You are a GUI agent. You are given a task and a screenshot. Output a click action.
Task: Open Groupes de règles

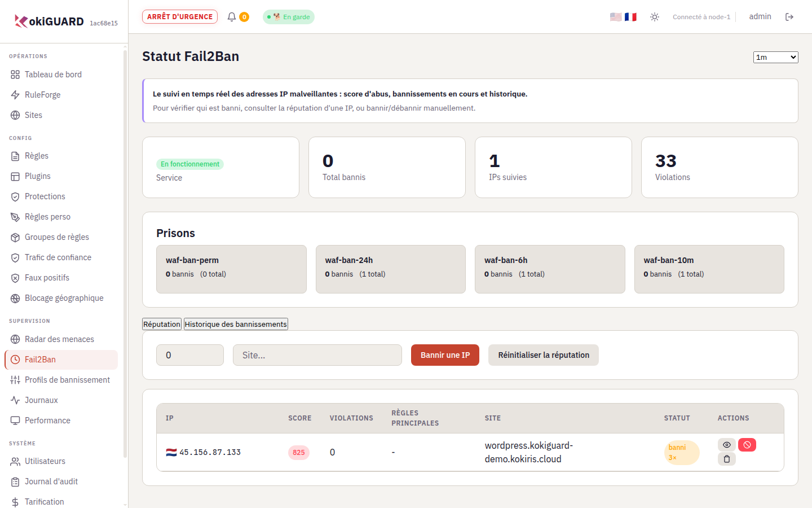pyautogui.click(x=61, y=237)
